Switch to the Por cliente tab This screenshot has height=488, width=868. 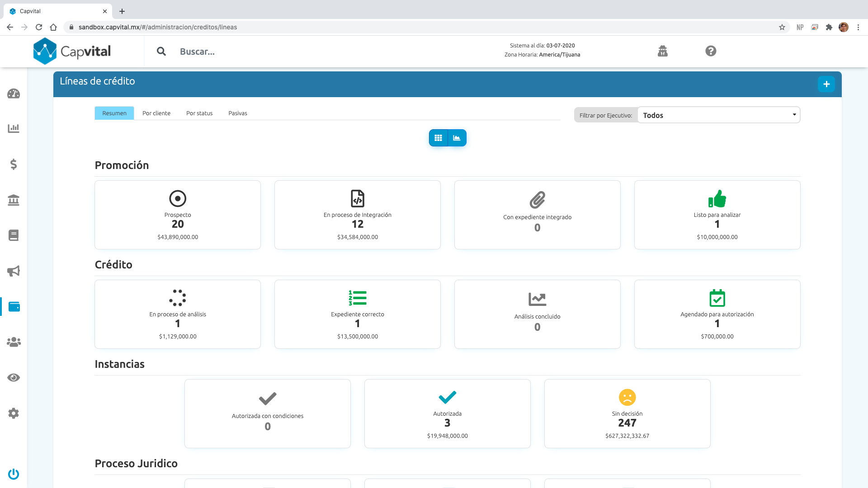[156, 113]
